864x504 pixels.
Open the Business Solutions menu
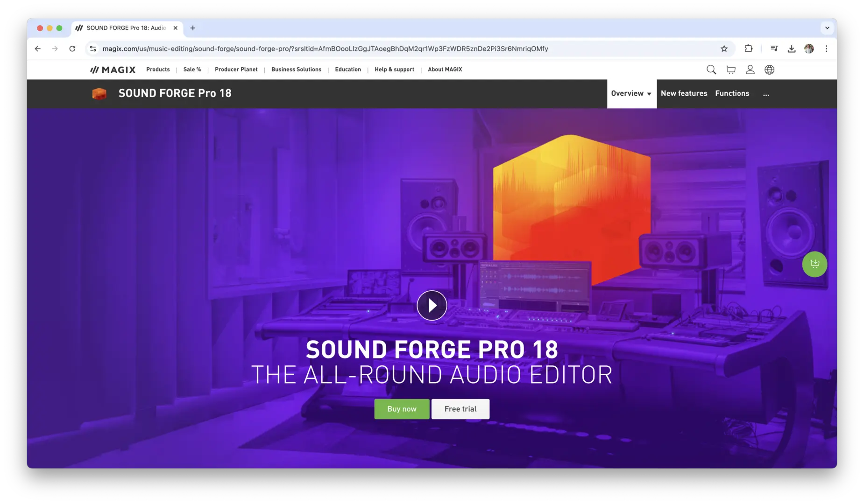pyautogui.click(x=296, y=70)
